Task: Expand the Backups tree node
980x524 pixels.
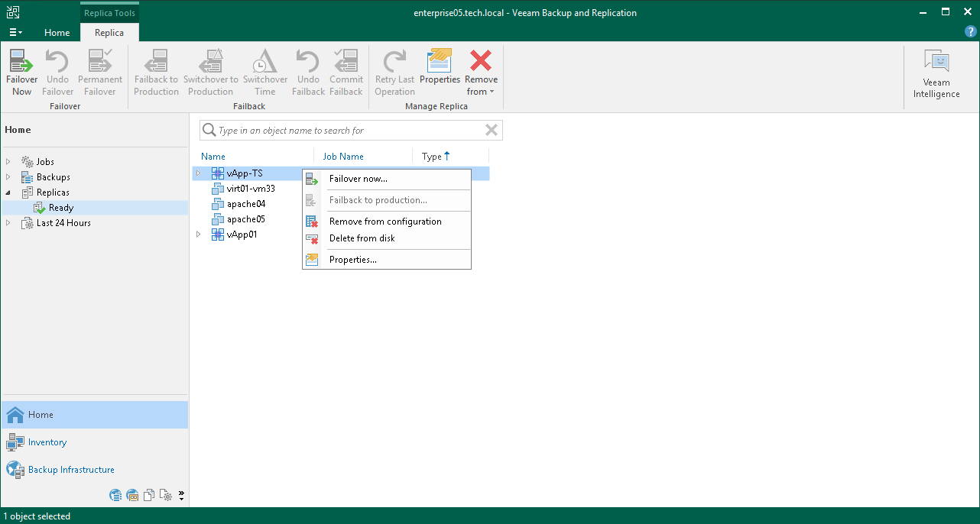Action: point(8,177)
